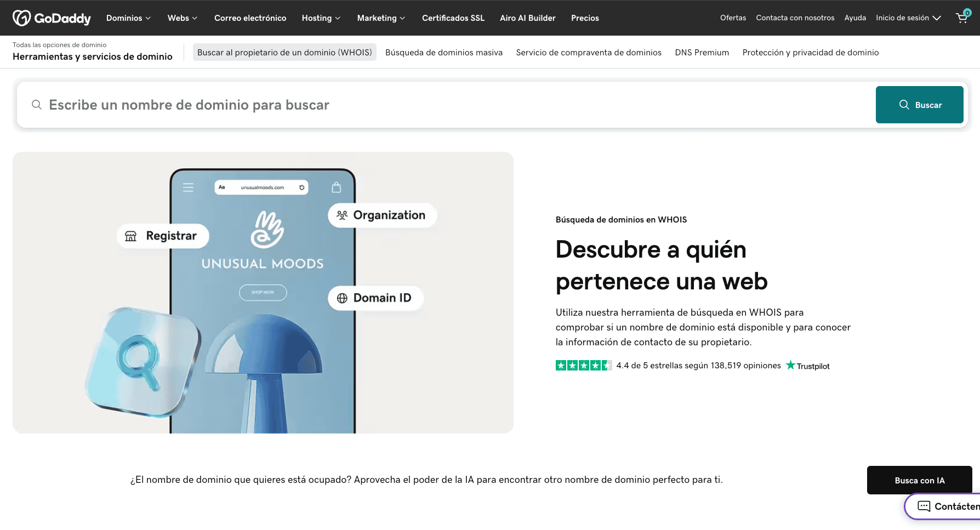980x530 pixels.
Task: Click the 'Descubre a quién pertenece una web' heading
Action: 662,265
